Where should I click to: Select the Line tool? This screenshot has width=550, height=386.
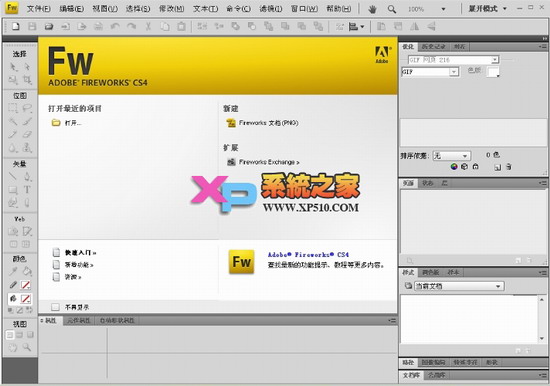point(13,176)
